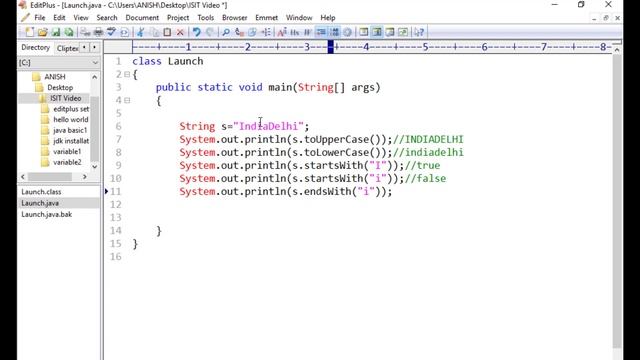This screenshot has height=360, width=640.
Task: Click folder tree scroll-up arrow
Action: coord(95,77)
